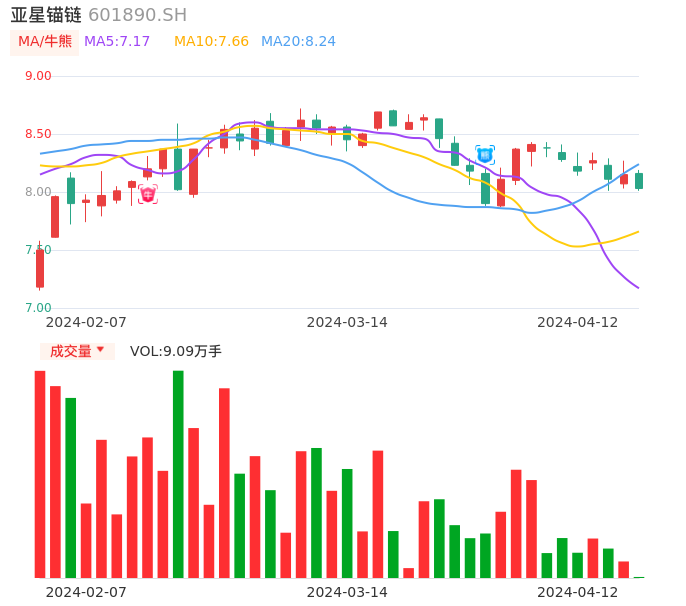Click the VOL:9.09万手 volume readout

(176, 351)
